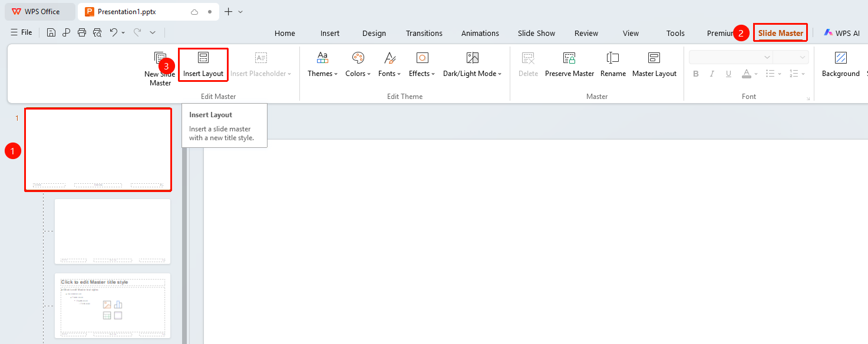Select the first slide master thumbnail
The width and height of the screenshot is (868, 344).
pyautogui.click(x=98, y=150)
